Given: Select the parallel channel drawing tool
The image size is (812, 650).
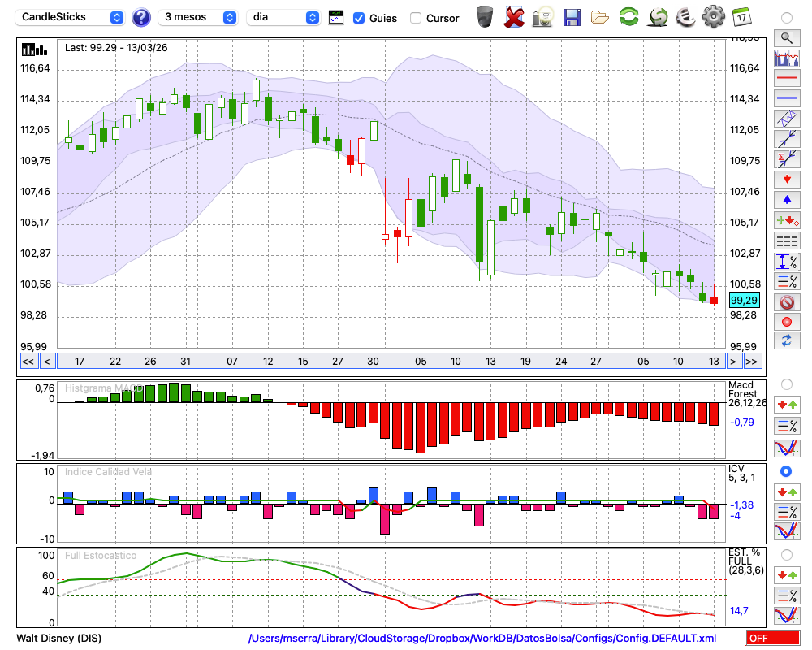Looking at the screenshot, I should pyautogui.click(x=787, y=119).
